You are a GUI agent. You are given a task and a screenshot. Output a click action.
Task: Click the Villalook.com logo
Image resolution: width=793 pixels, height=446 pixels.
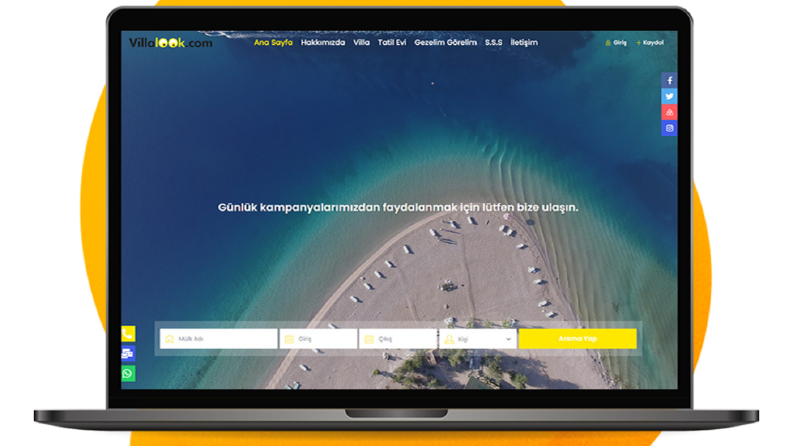pyautogui.click(x=170, y=43)
